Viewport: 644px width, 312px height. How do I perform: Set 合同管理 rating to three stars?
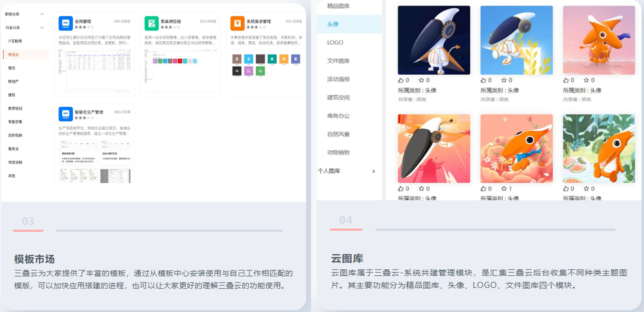click(84, 27)
